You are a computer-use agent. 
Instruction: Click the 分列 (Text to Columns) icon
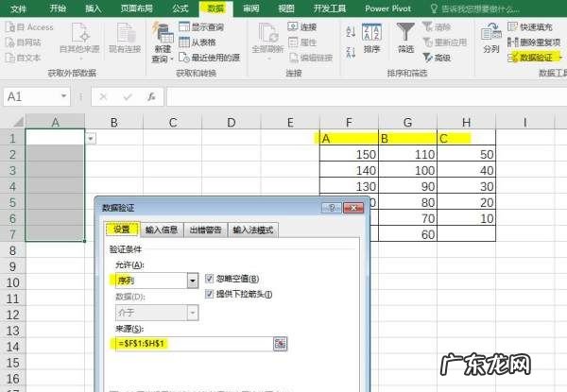tap(490, 36)
